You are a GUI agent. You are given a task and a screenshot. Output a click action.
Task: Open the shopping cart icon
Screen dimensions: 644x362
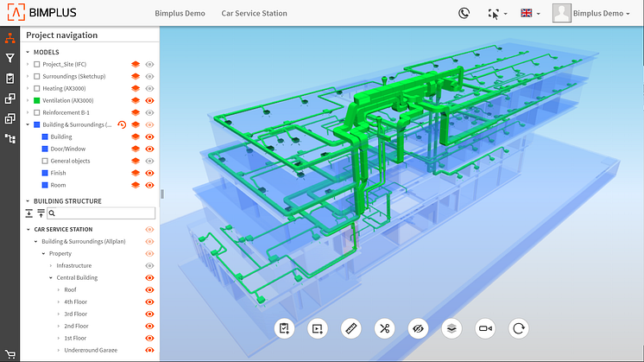(10, 353)
